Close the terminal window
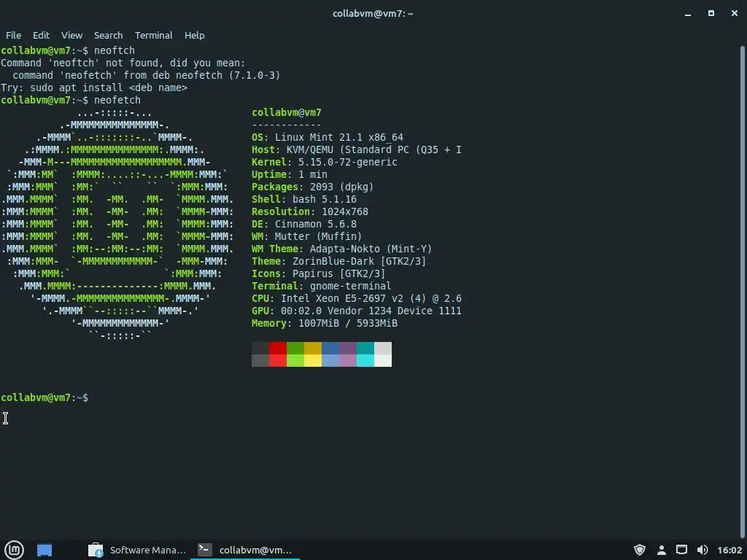Image resolution: width=747 pixels, height=560 pixels. pos(734,14)
